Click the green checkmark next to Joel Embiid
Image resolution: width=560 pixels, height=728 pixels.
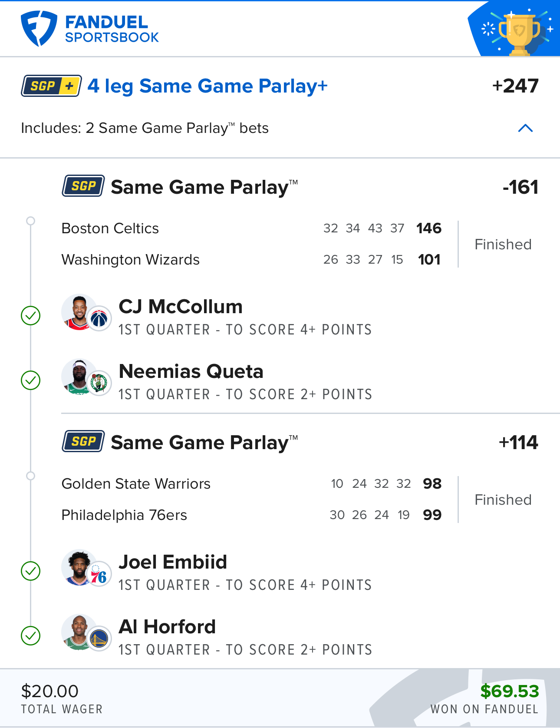point(31,571)
